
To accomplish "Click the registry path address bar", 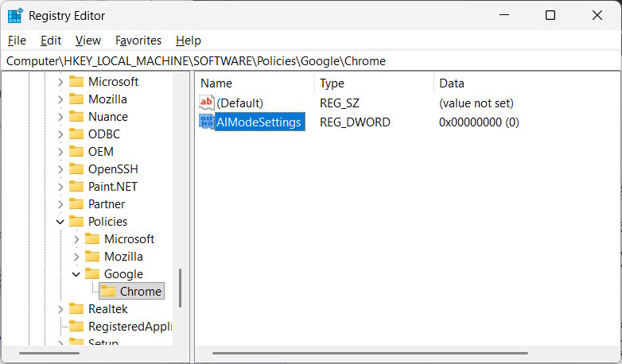I will point(311,61).
